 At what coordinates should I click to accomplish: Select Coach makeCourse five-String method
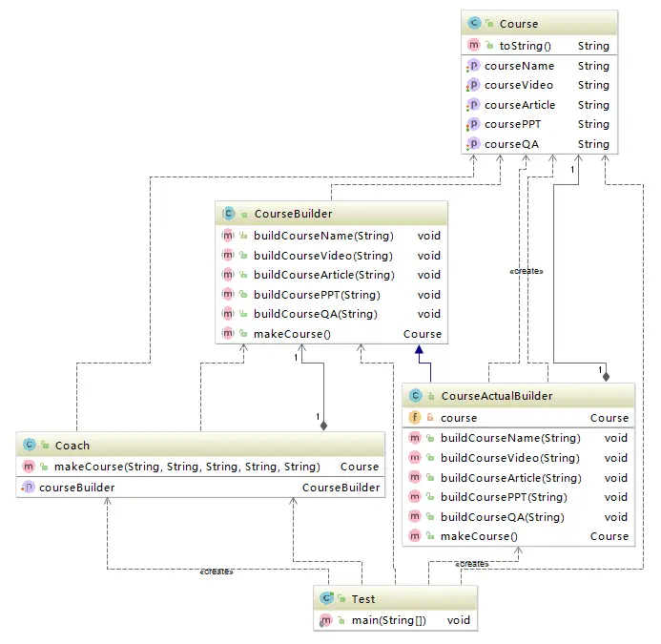(x=187, y=467)
